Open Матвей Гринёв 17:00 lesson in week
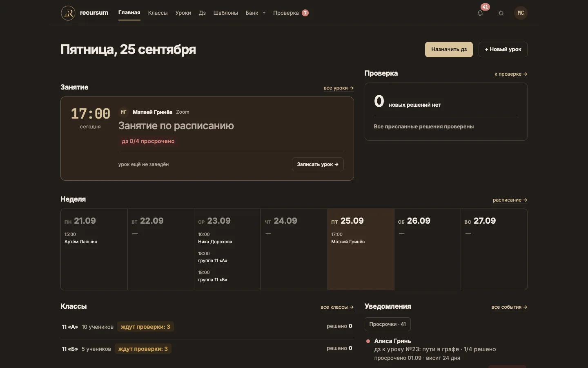The width and height of the screenshot is (588, 368). (348, 238)
